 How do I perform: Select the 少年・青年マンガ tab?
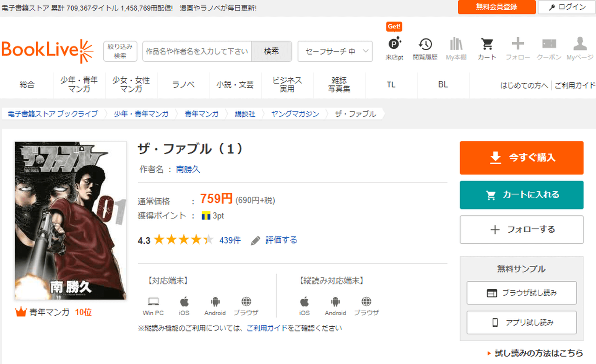click(79, 85)
